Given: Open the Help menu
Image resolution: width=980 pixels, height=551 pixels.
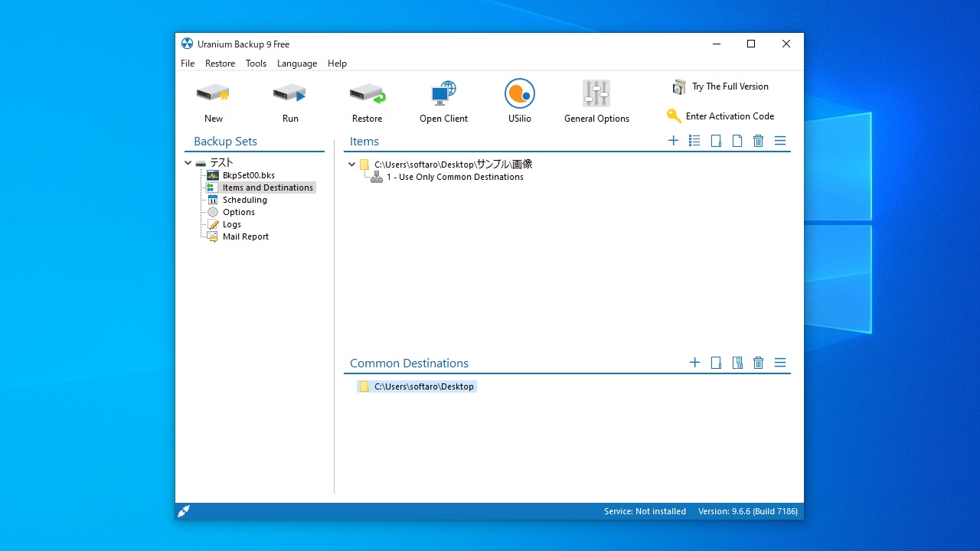Looking at the screenshot, I should (337, 64).
